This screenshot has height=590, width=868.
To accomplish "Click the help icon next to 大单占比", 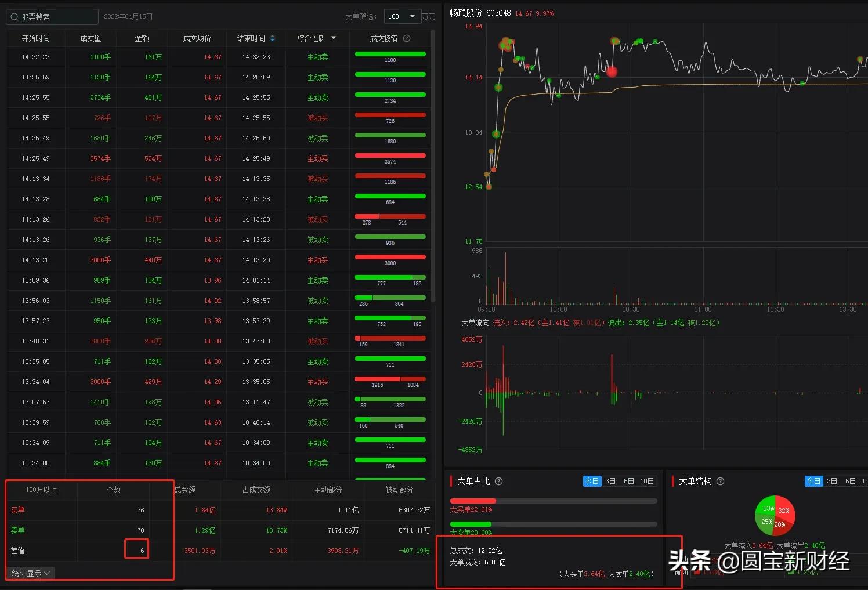I will [x=498, y=481].
